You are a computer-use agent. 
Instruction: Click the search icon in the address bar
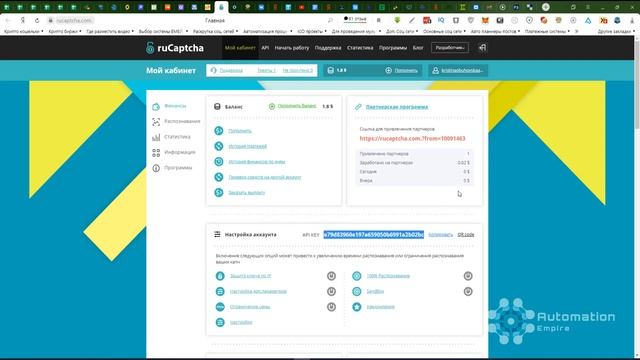tap(330, 20)
